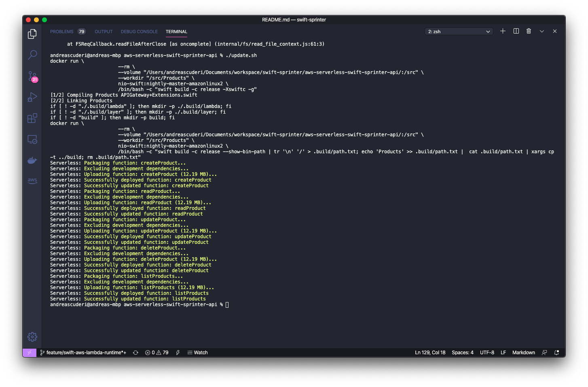Viewport: 588px width, 387px height.
Task: Close the terminal panel
Action: coord(555,31)
